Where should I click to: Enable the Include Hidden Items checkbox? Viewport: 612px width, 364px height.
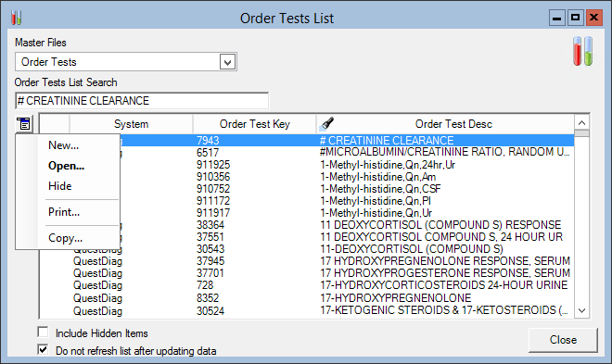tap(43, 333)
